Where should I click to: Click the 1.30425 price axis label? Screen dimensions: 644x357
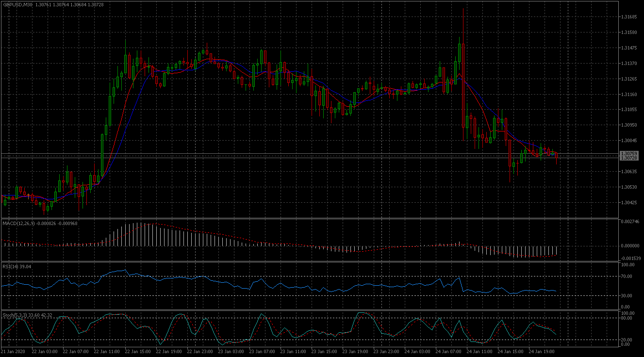(628, 202)
